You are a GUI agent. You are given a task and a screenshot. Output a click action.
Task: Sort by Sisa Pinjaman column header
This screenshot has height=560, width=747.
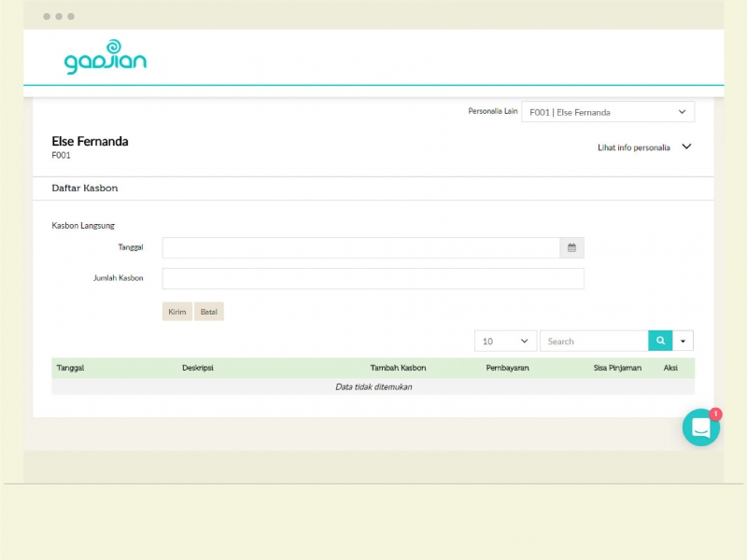pyautogui.click(x=617, y=368)
